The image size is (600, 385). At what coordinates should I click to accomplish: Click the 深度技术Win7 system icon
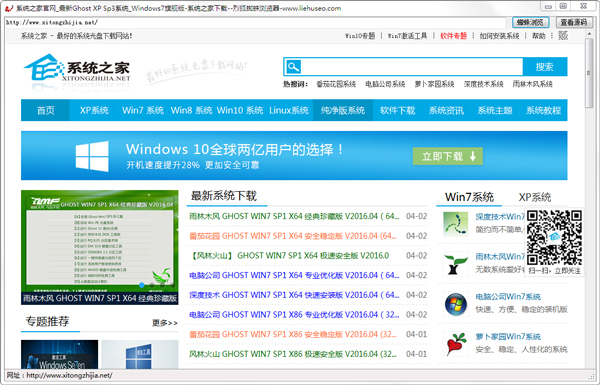point(456,223)
